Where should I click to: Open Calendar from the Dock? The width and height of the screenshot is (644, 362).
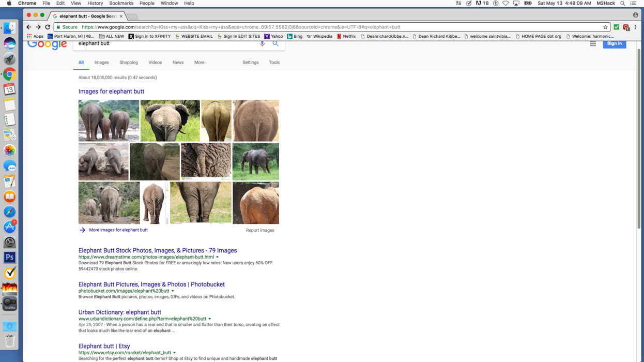[x=10, y=89]
